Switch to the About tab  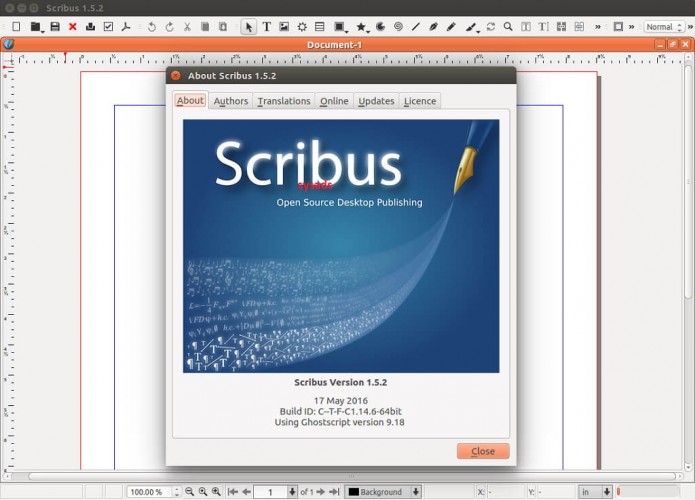[x=190, y=101]
